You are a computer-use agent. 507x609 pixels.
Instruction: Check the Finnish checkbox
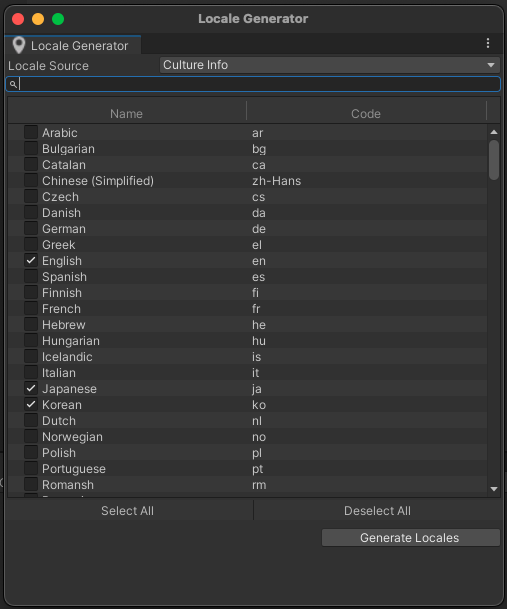pyautogui.click(x=31, y=292)
